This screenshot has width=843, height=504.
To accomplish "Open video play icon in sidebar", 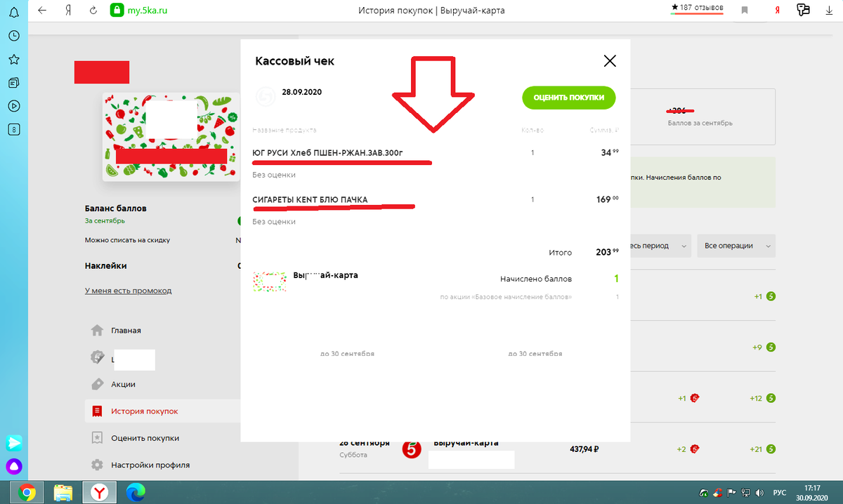I will [13, 106].
